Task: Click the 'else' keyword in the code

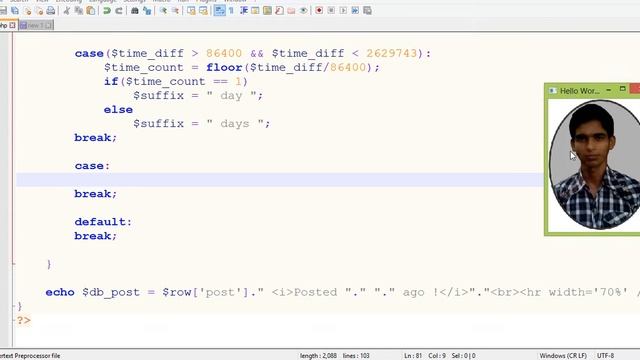Action: pyautogui.click(x=118, y=110)
